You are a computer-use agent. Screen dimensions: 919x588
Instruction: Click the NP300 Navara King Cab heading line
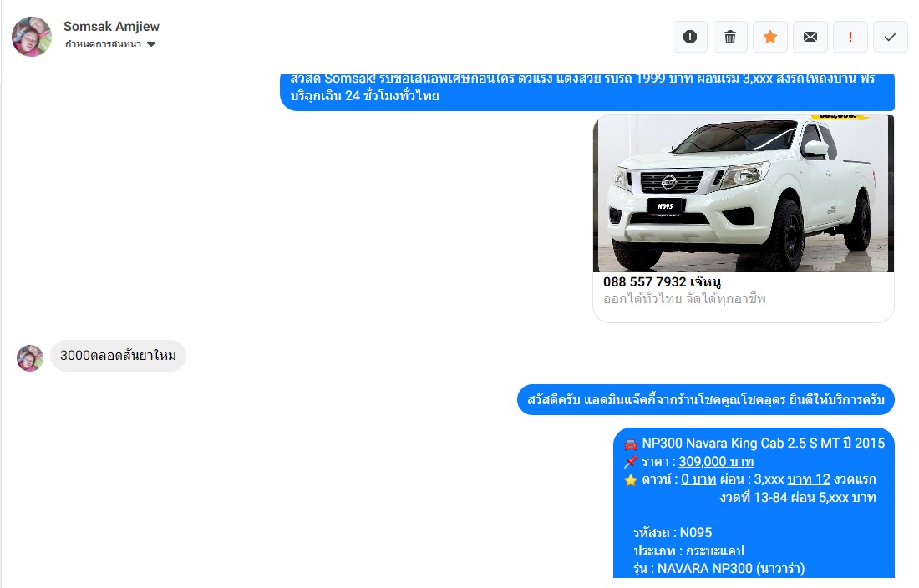tap(763, 444)
